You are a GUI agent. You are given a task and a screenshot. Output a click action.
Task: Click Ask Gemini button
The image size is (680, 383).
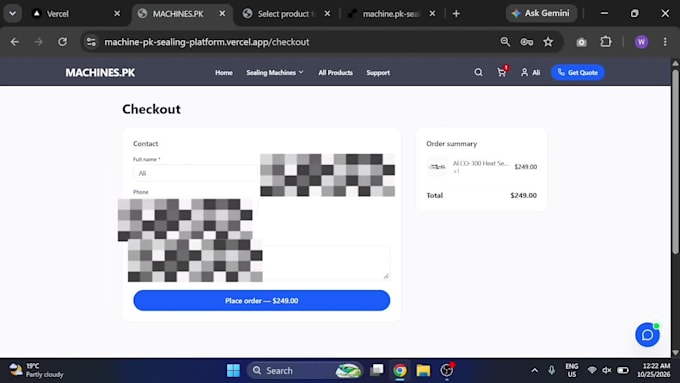pyautogui.click(x=541, y=13)
